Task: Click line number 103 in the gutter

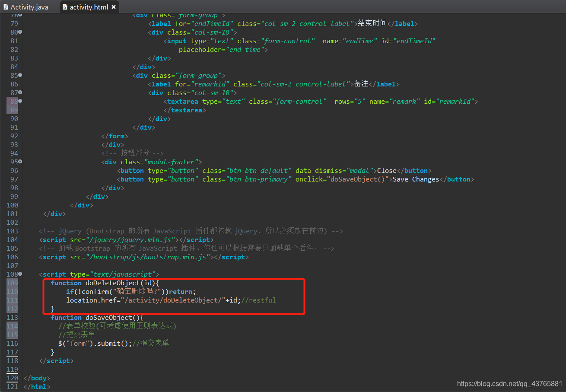Action: pyautogui.click(x=12, y=231)
